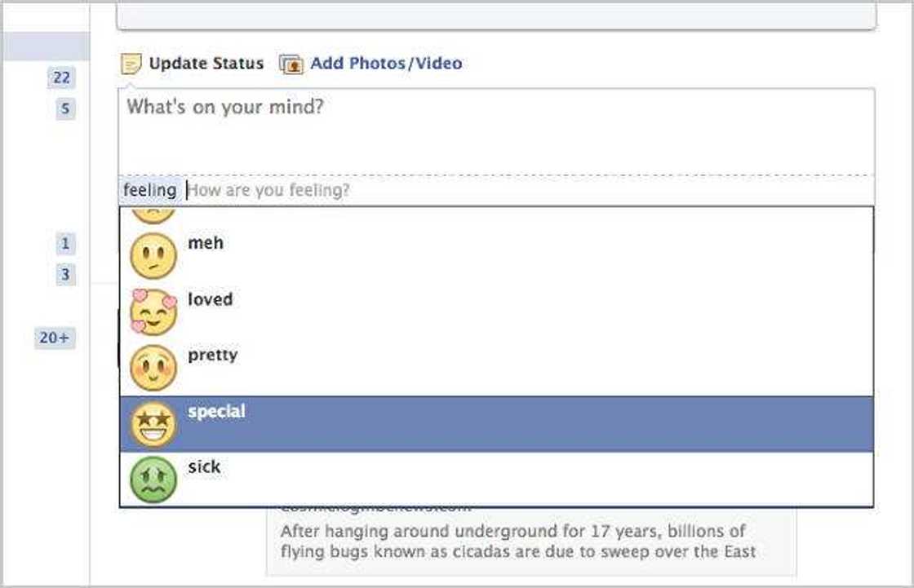This screenshot has width=914, height=588.
Task: Select the highlighted "special" feeling option
Action: click(496, 424)
